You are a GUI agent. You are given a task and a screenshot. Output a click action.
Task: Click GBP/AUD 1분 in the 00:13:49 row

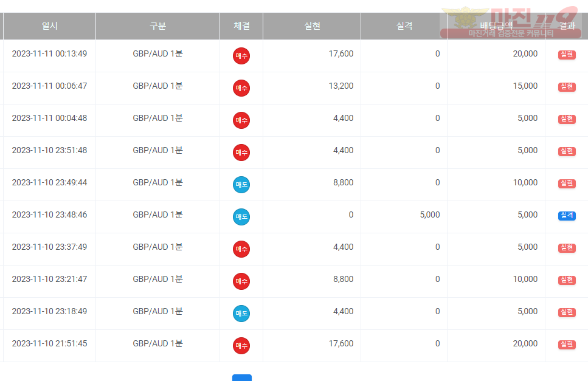(157, 53)
